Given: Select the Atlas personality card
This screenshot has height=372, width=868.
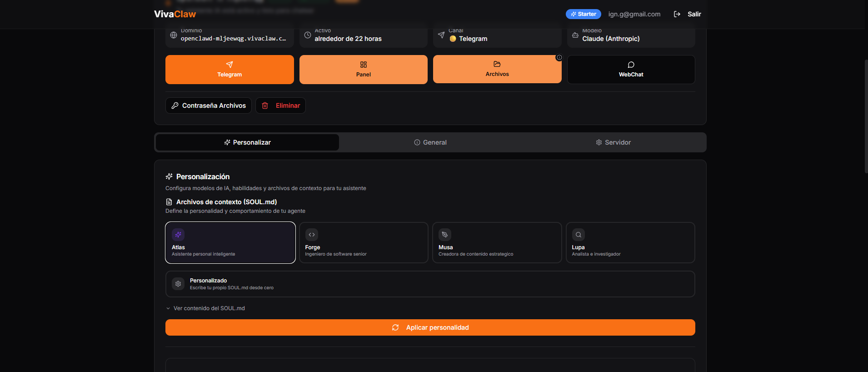Looking at the screenshot, I should pyautogui.click(x=230, y=242).
